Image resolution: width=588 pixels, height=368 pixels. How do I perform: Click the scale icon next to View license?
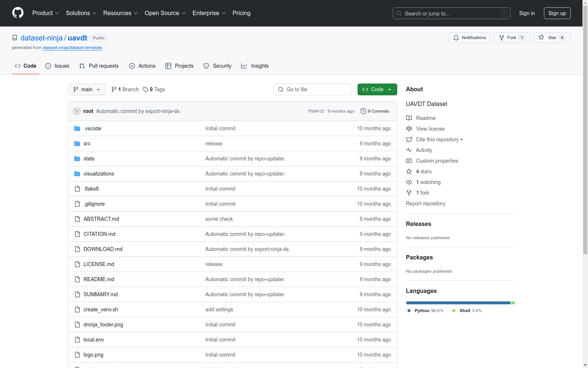click(x=409, y=129)
